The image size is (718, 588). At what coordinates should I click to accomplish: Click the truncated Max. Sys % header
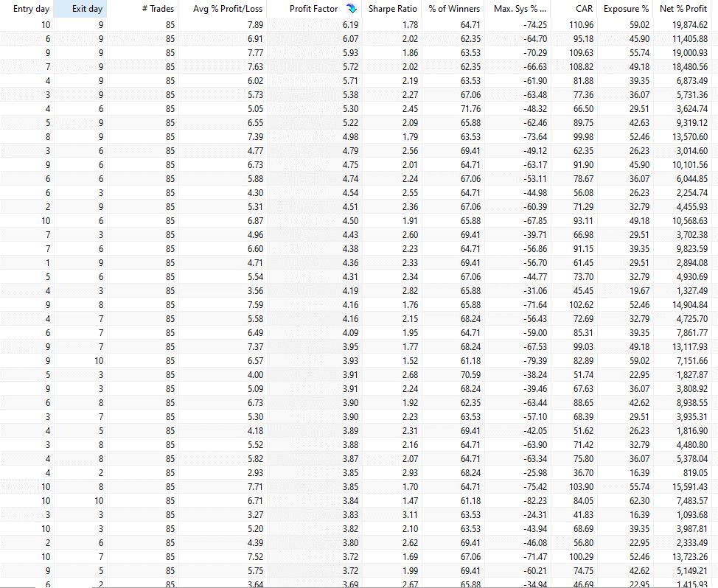[x=520, y=9]
